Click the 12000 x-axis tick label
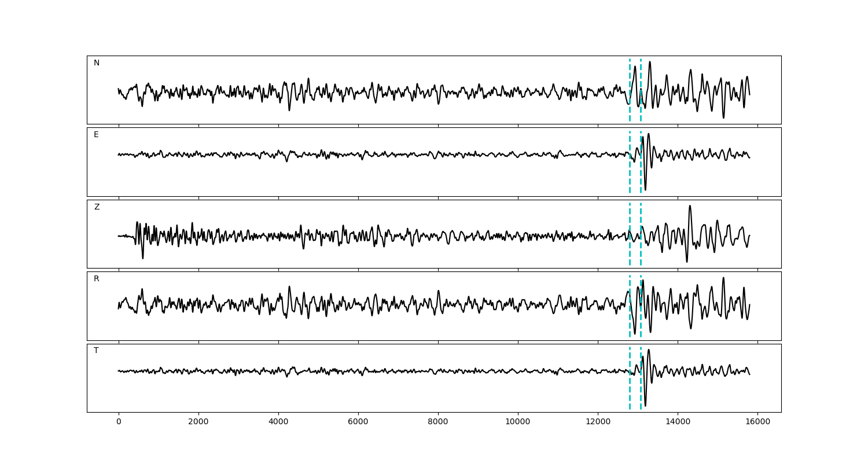Viewport: 868px width, 463px height. coord(598,422)
